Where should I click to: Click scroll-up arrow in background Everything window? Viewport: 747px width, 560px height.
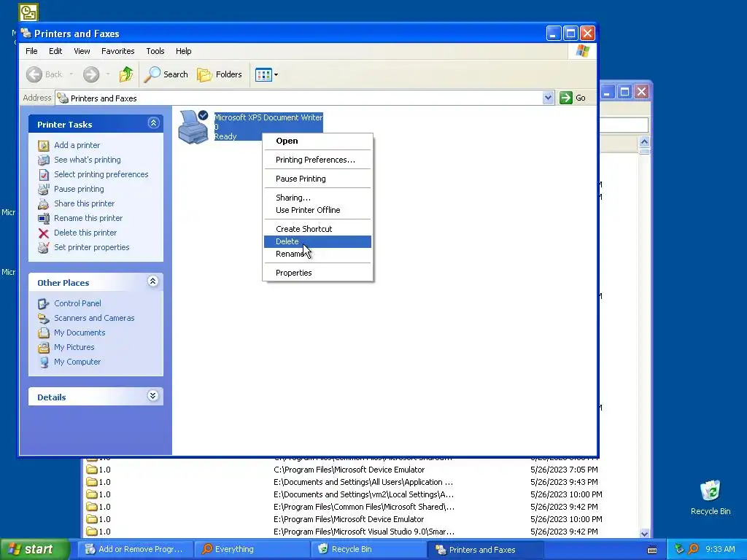644,141
